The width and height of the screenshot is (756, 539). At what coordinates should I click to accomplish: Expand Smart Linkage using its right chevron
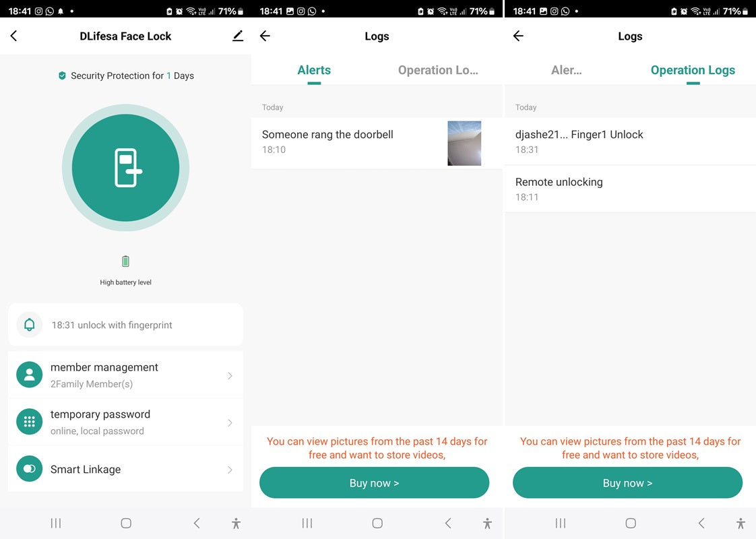[230, 470]
